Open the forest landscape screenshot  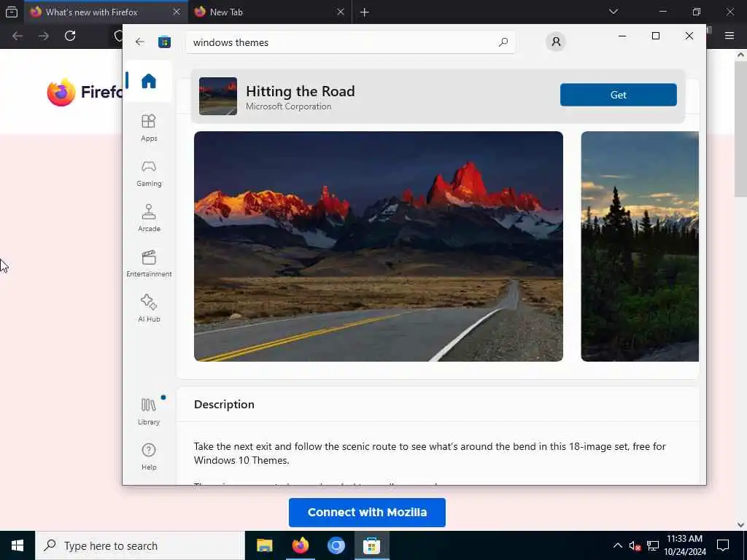640,246
